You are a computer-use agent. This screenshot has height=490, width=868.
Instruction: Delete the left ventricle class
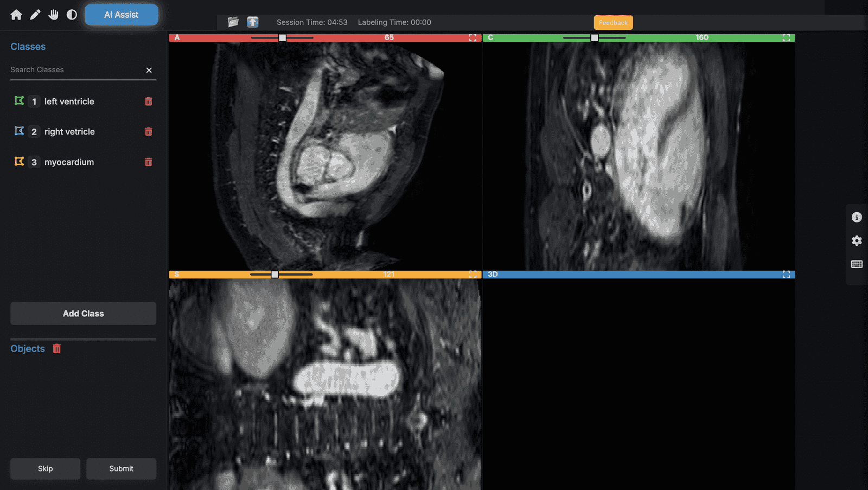click(x=148, y=101)
